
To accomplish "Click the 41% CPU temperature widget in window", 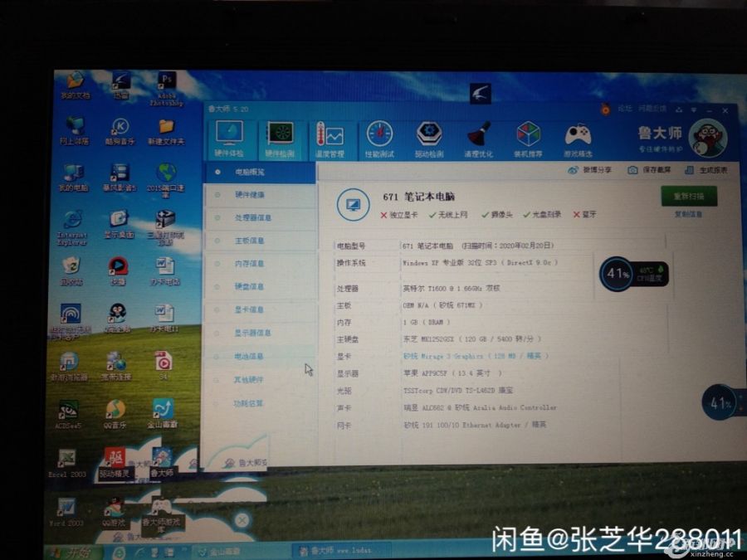I will click(634, 274).
